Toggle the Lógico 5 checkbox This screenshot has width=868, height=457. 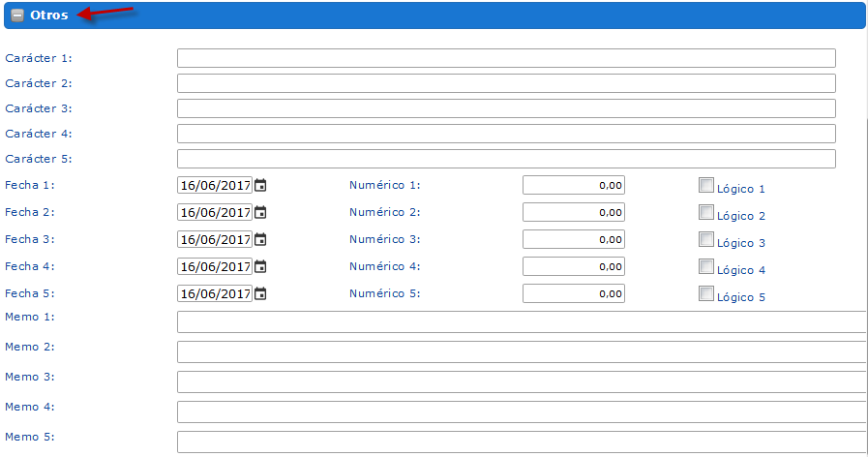pos(705,293)
